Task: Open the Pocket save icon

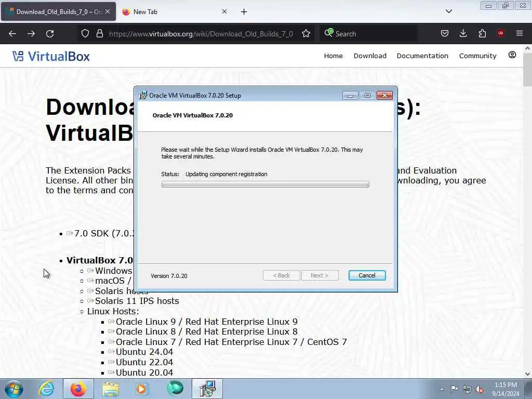Action: [445, 34]
